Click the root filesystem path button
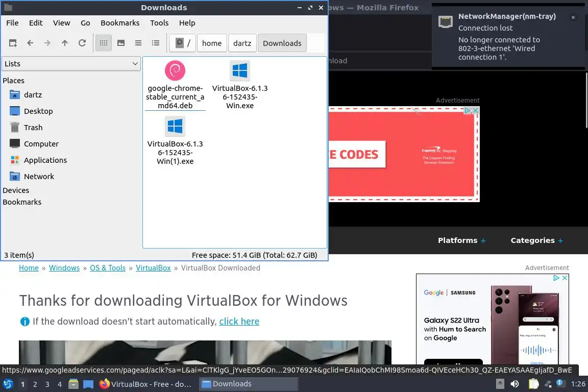The width and height of the screenshot is (588, 392). [183, 43]
